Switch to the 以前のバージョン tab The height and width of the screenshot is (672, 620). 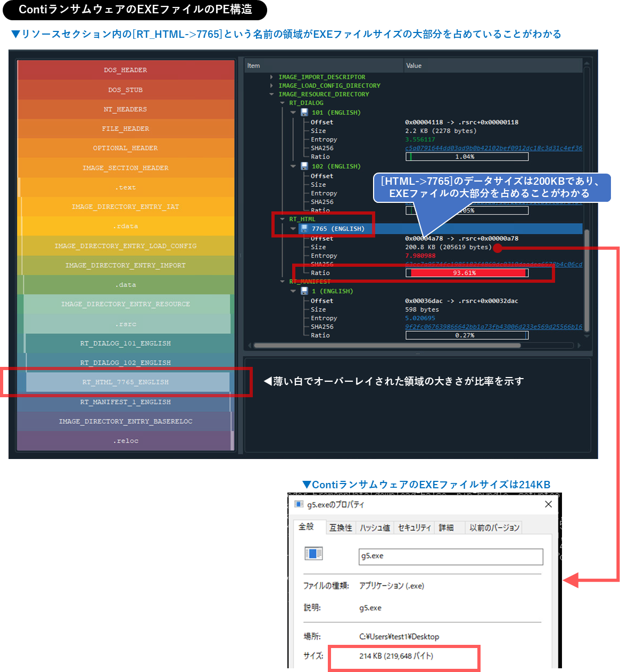(x=494, y=527)
